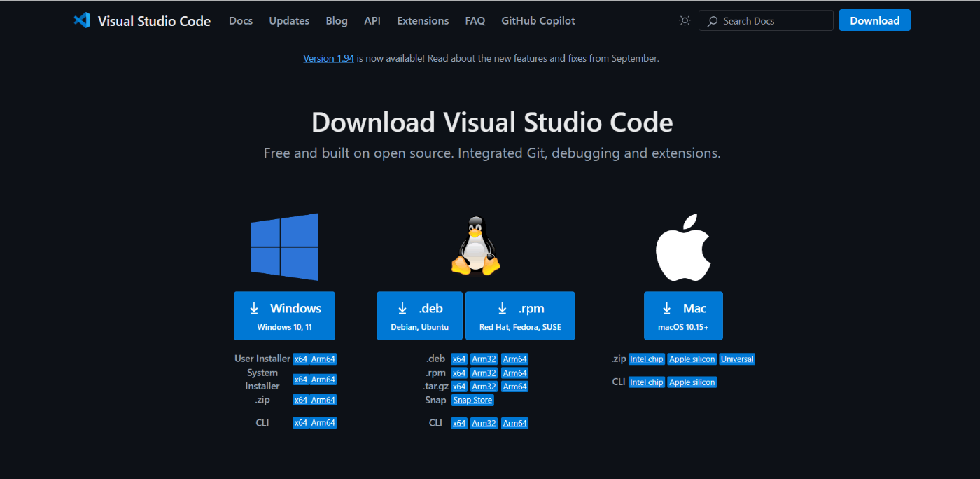Click the 'Visual Studio Code' brand text
The image size is (980, 479).
point(154,21)
